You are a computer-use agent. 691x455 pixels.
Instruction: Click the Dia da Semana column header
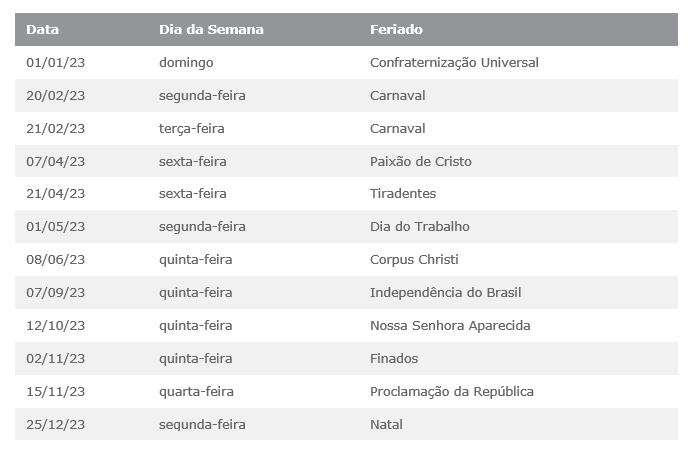[x=211, y=30]
